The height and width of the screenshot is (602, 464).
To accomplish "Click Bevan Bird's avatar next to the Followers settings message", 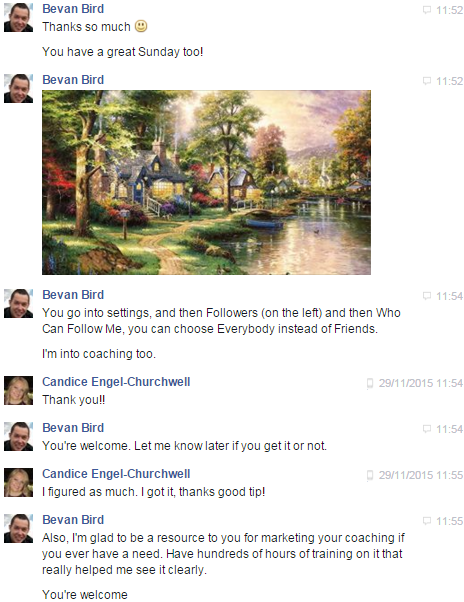I will pyautogui.click(x=18, y=303).
